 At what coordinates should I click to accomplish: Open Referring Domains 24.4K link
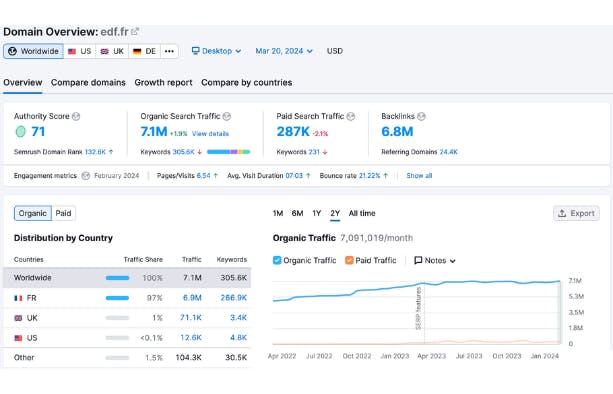(x=448, y=152)
